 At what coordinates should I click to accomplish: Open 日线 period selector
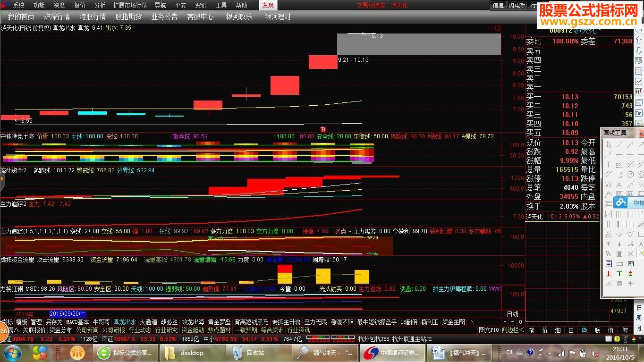(x=513, y=314)
